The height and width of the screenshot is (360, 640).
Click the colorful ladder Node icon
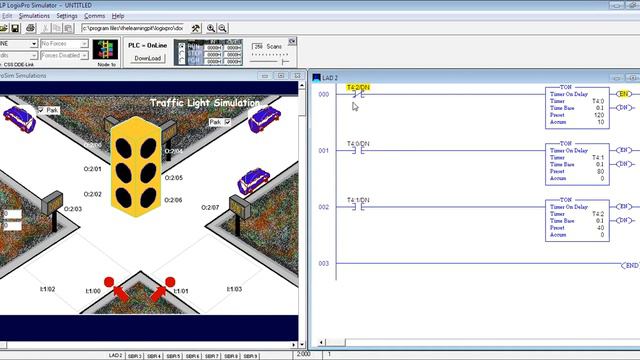tap(105, 50)
